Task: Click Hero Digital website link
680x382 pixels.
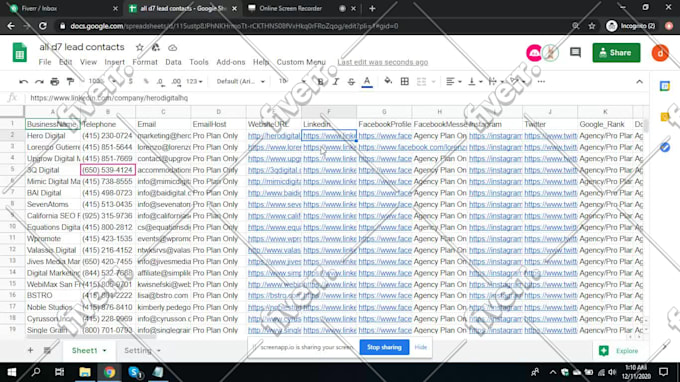Action: coord(274,136)
